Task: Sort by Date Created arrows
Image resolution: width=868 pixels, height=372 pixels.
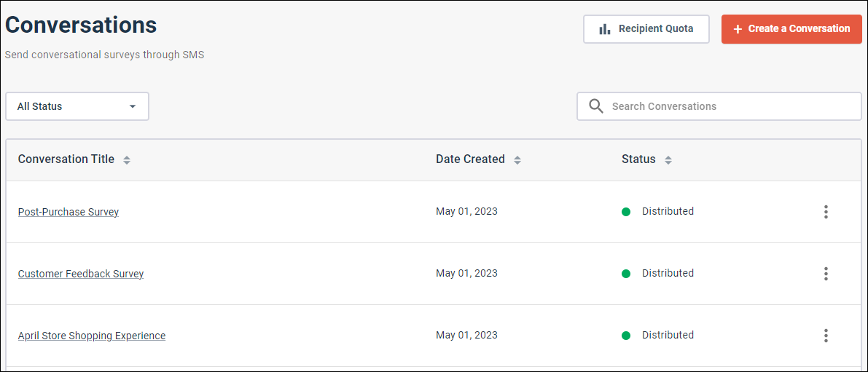Action: 517,160
